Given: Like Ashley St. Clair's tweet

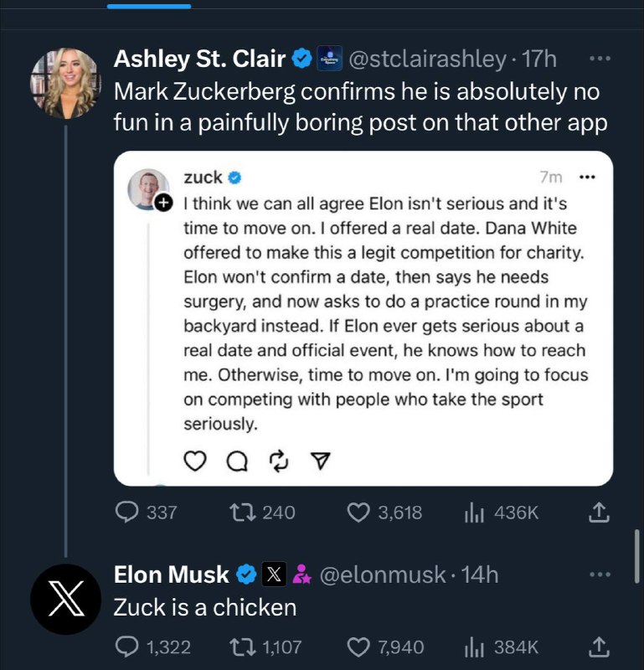Looking at the screenshot, I should click(x=358, y=513).
